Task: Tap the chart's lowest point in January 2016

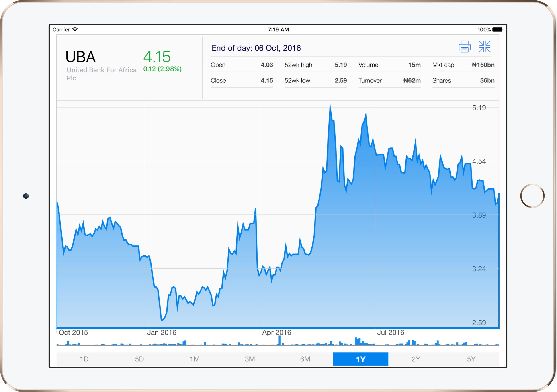Action: (x=162, y=321)
